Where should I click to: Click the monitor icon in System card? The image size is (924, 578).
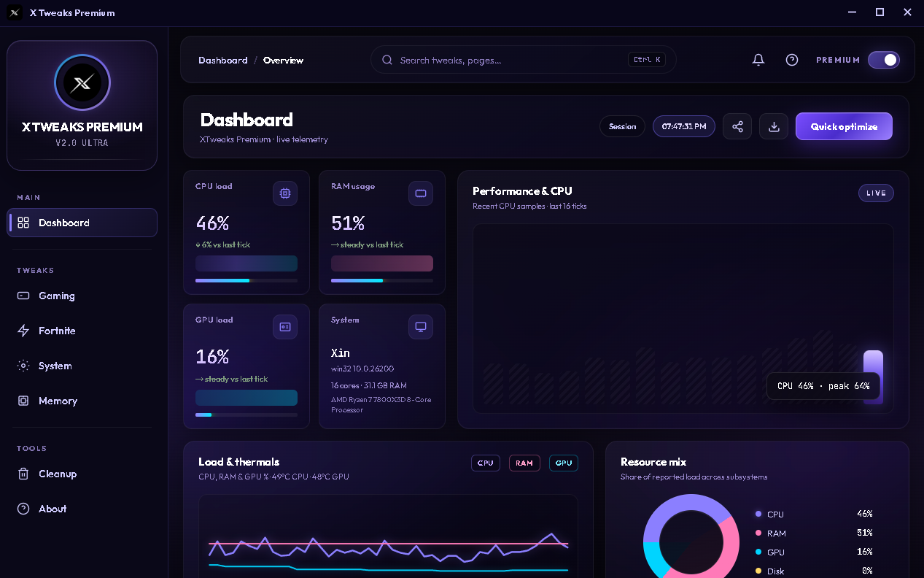pyautogui.click(x=421, y=327)
